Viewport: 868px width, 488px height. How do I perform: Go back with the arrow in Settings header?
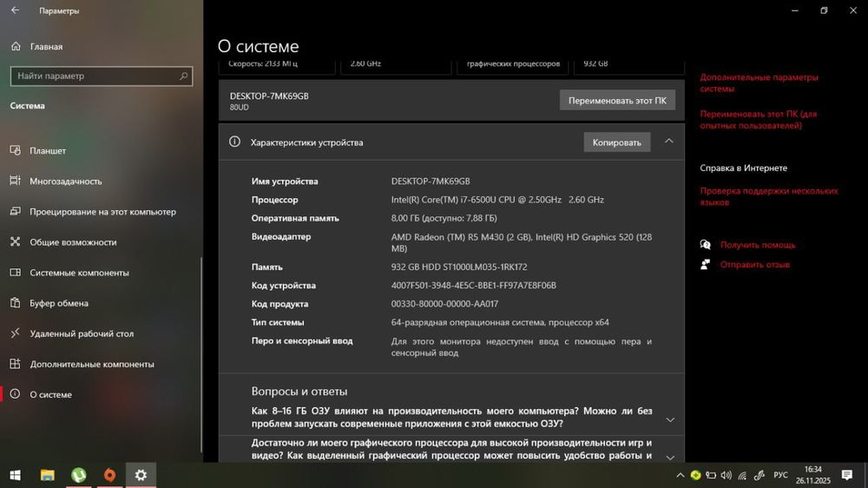coord(15,10)
